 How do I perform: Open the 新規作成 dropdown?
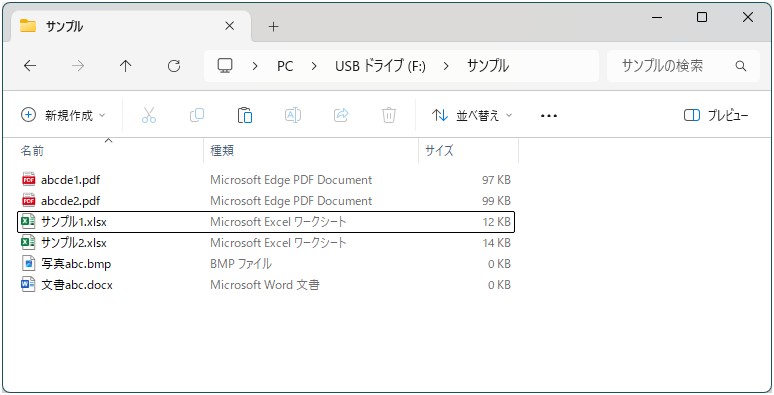click(x=63, y=115)
